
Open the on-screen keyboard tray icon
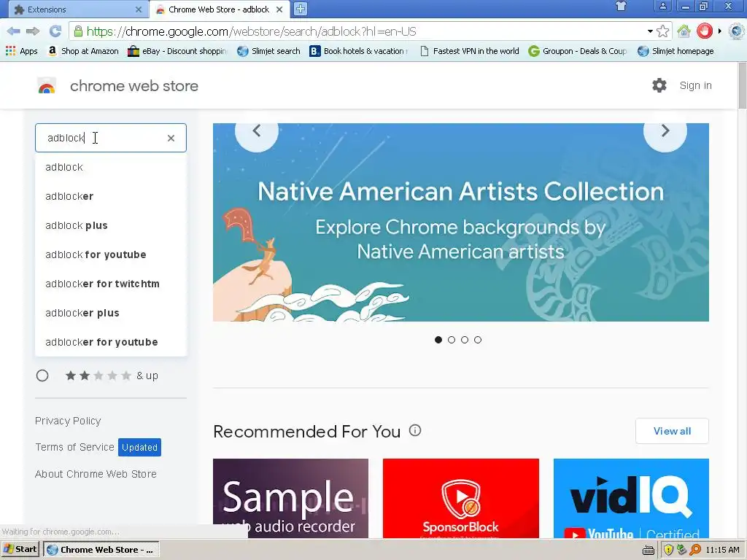coord(649,550)
